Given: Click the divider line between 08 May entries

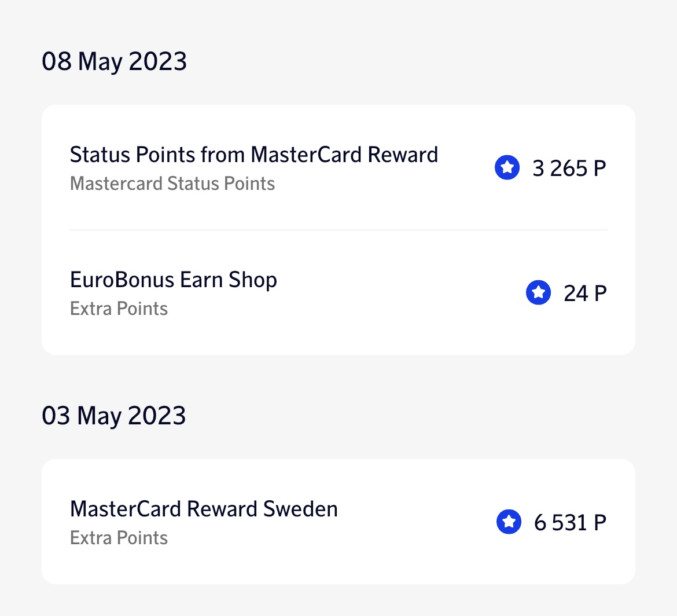Looking at the screenshot, I should point(339,230).
